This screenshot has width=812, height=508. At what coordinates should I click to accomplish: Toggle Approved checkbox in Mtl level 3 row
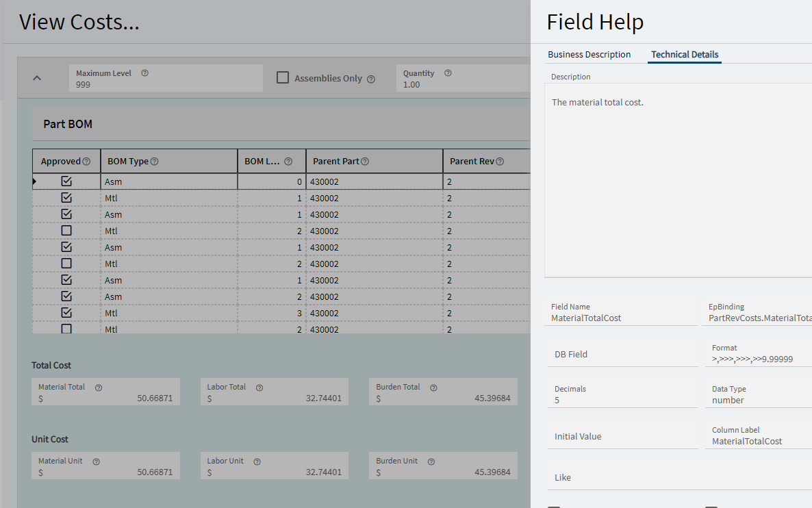pyautogui.click(x=66, y=313)
